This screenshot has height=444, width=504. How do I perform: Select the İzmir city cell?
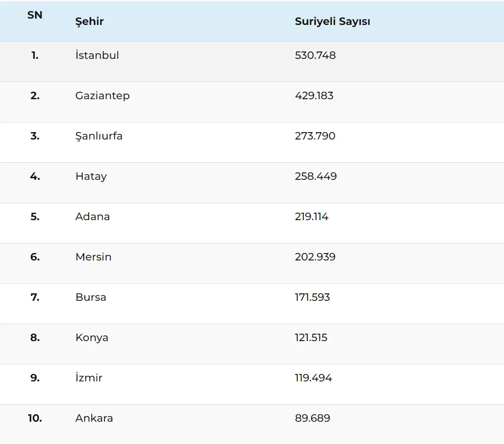89,378
